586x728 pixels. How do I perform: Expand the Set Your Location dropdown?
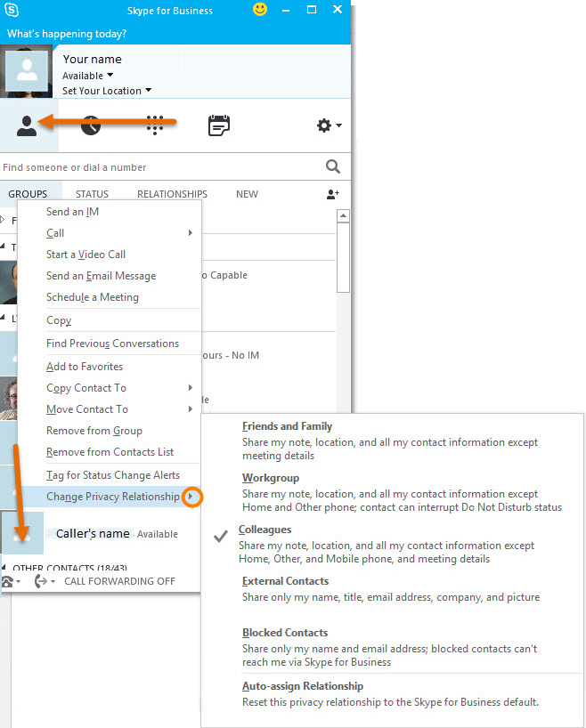pyautogui.click(x=106, y=91)
